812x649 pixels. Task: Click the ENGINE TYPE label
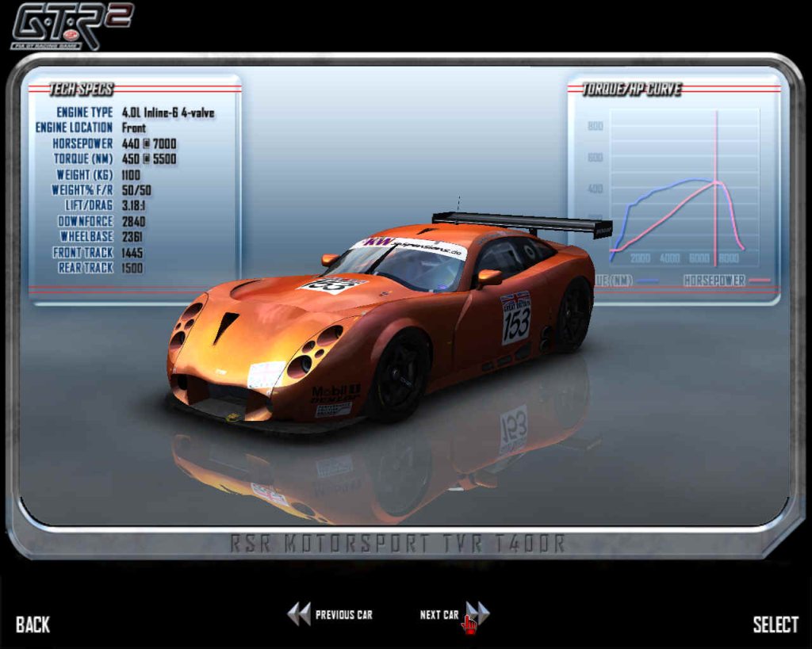pos(84,113)
